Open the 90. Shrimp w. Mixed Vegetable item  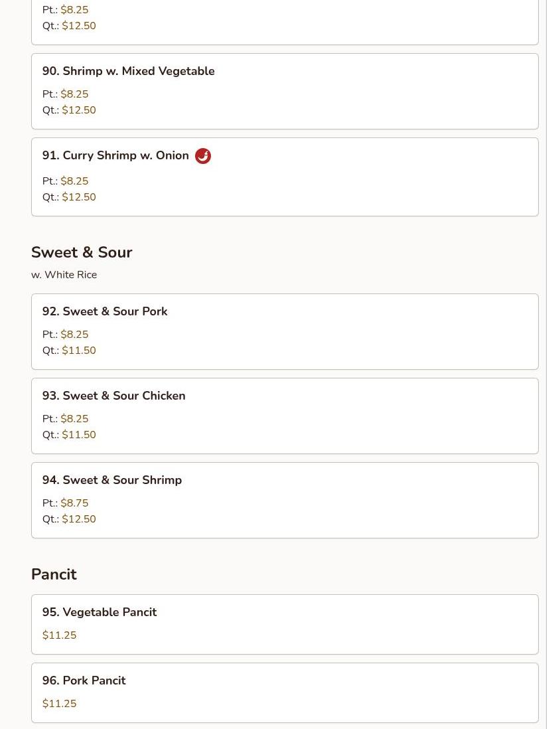point(285,91)
